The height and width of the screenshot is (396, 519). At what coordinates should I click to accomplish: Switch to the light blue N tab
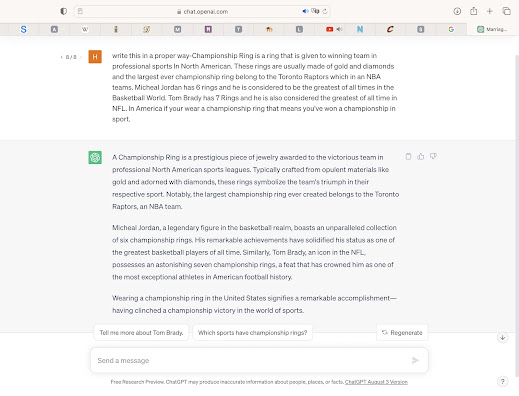point(360,29)
